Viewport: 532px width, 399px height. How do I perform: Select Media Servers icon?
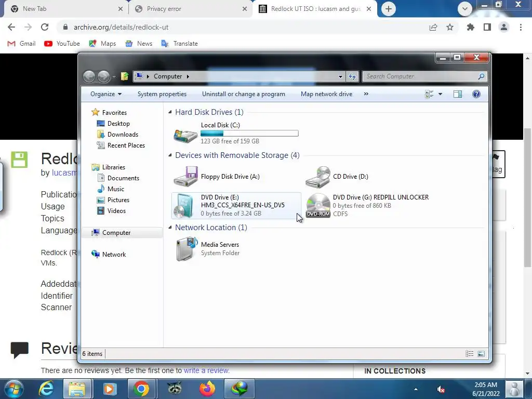(187, 249)
